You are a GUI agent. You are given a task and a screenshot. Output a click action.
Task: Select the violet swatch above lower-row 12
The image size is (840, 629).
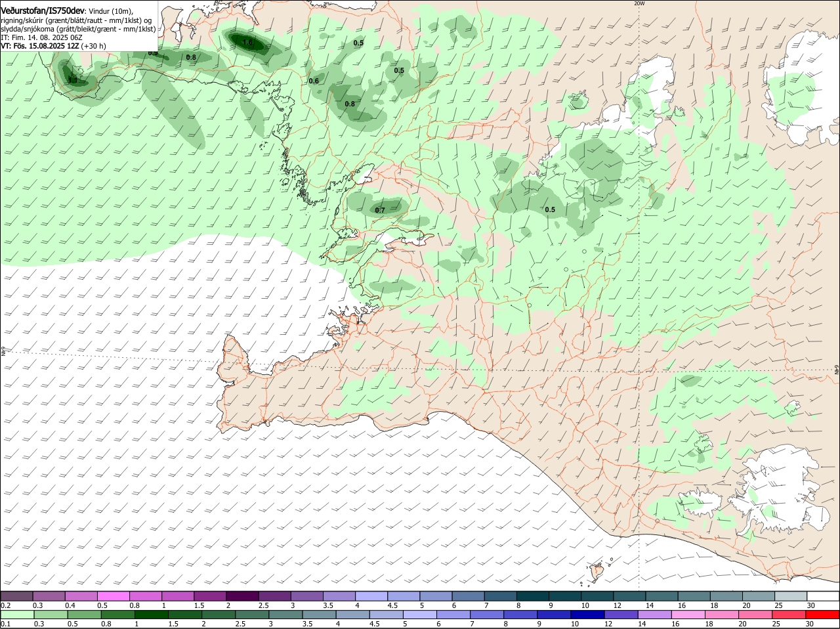point(621,615)
